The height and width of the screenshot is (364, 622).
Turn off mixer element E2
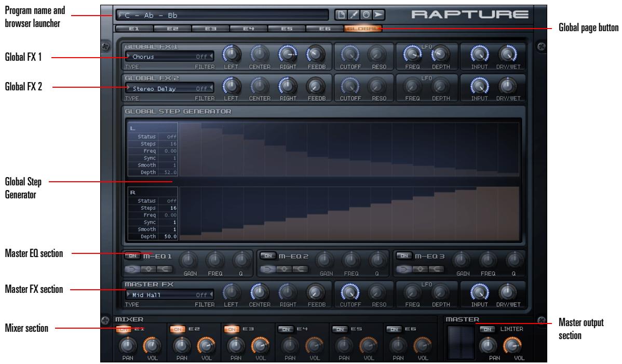(x=178, y=329)
